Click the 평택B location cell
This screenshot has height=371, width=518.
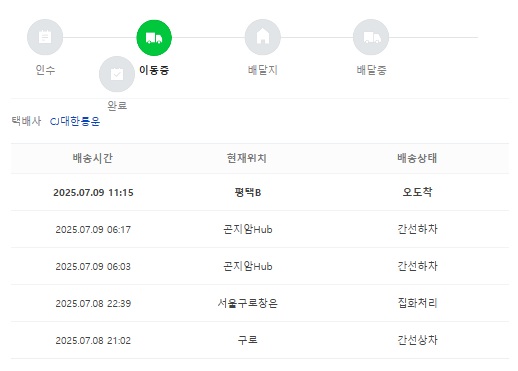click(x=248, y=192)
